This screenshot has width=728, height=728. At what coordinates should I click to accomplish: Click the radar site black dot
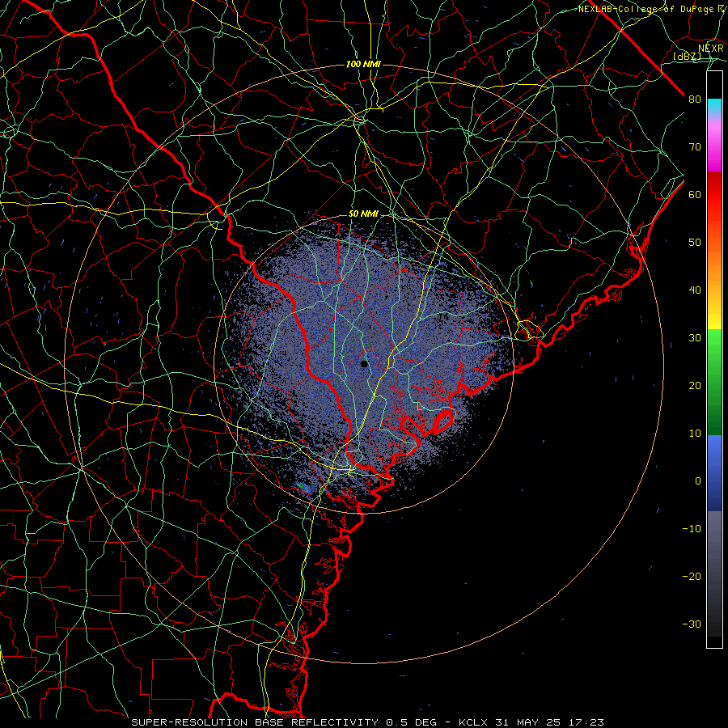click(x=365, y=364)
